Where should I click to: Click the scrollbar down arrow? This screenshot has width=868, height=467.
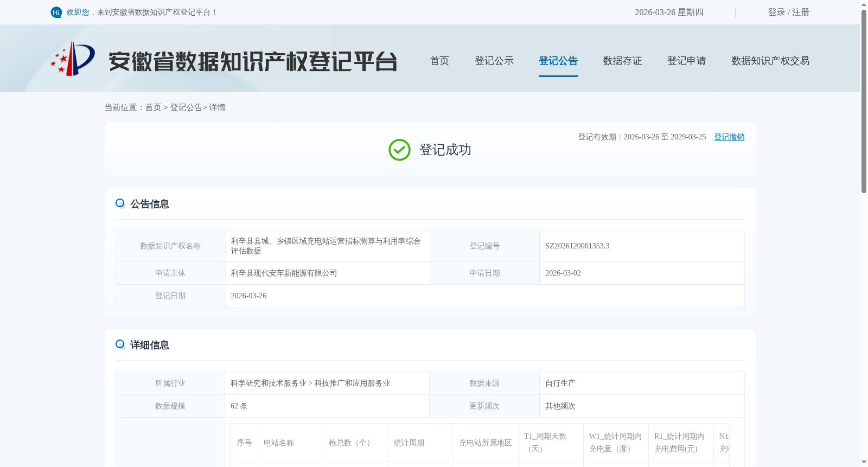tap(864, 462)
